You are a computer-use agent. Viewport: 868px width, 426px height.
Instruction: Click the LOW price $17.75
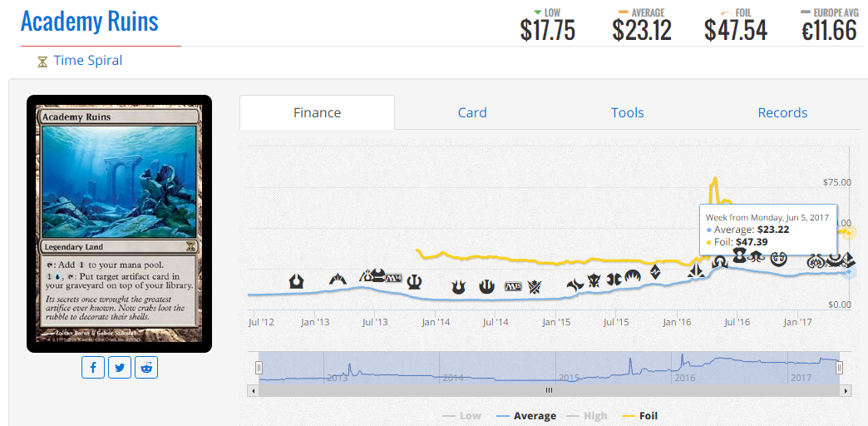(547, 30)
